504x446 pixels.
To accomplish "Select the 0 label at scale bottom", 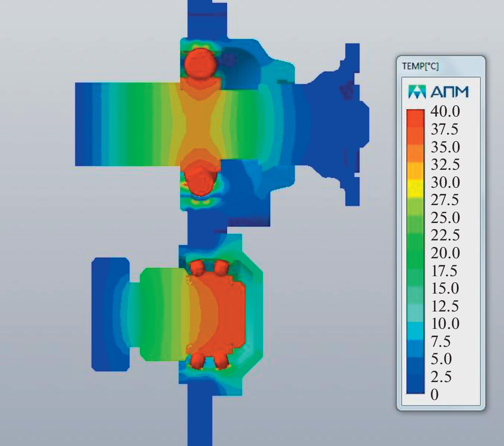I will [434, 394].
